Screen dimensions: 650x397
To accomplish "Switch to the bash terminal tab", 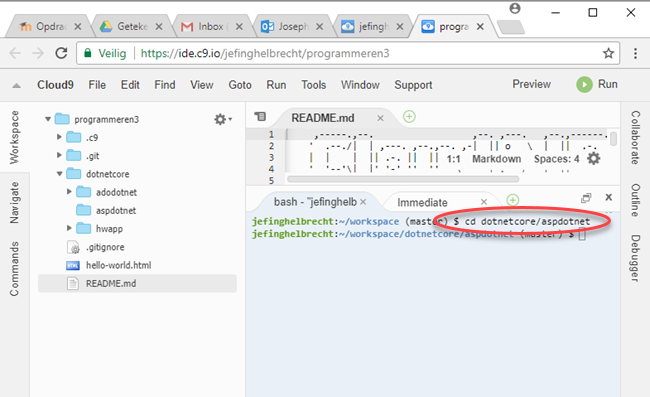I will [315, 202].
